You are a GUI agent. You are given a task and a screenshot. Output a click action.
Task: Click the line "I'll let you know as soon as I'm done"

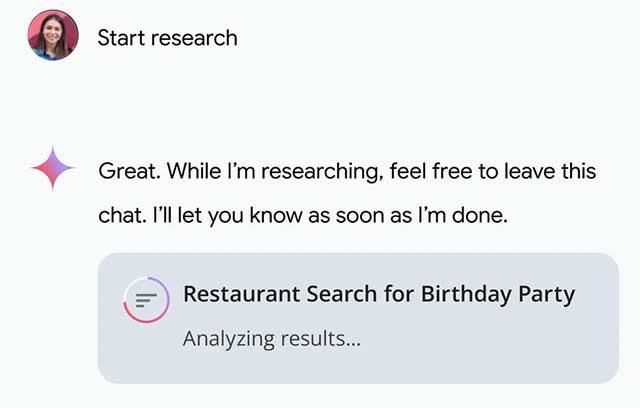(x=302, y=216)
